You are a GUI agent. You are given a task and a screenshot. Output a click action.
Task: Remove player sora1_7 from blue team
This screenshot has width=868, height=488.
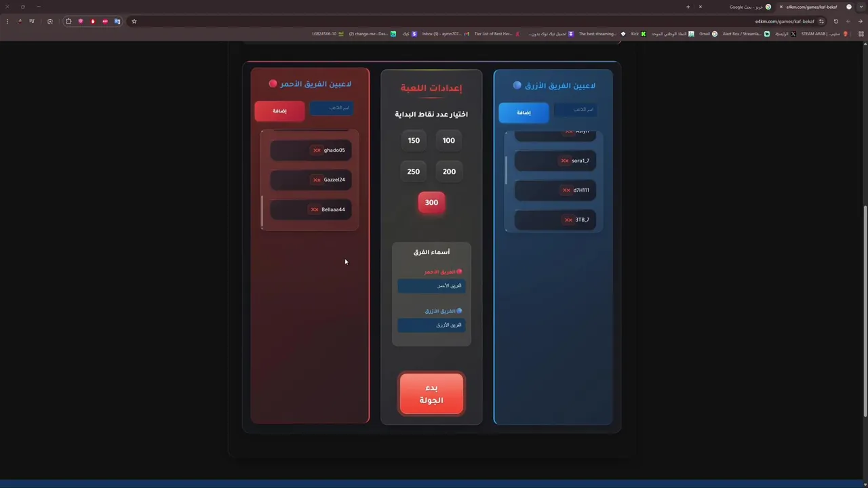tap(565, 161)
